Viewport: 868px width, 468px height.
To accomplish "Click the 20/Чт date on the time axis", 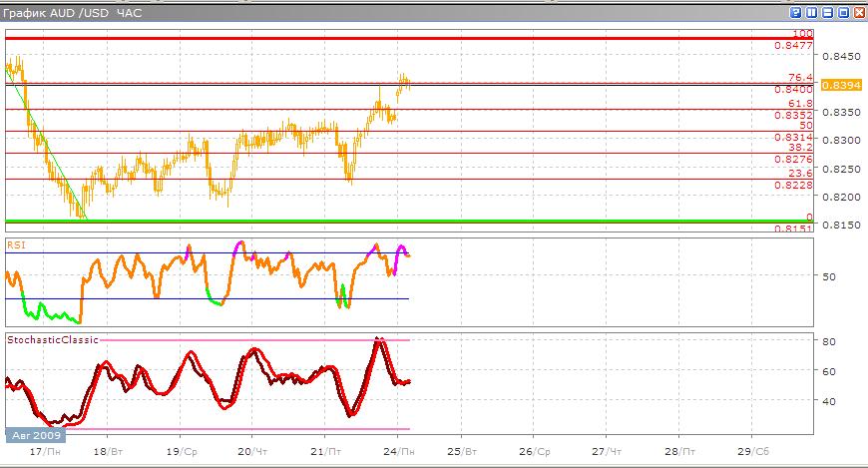I will pos(251,452).
